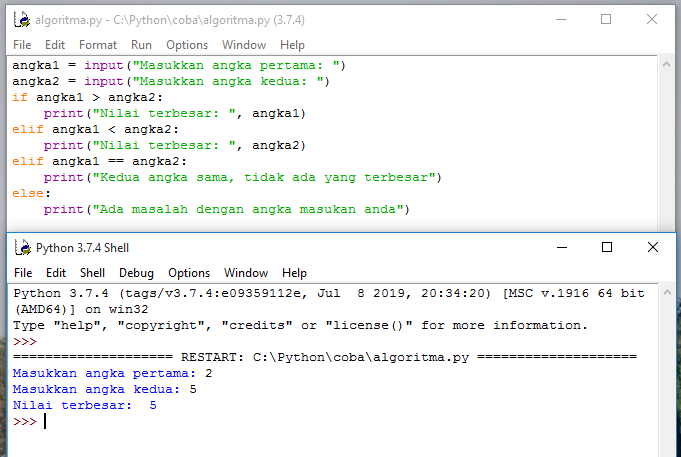Click the code line 'angka1 = input("Masukkan angka pertama: ")'
This screenshot has height=457, width=681.
[179, 66]
